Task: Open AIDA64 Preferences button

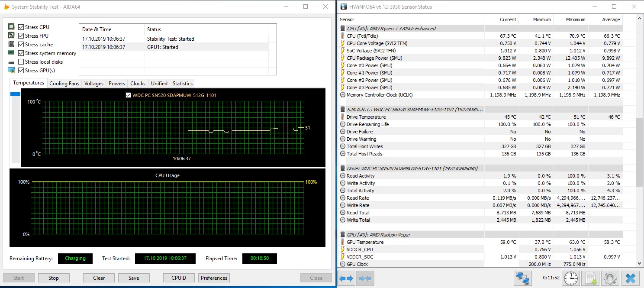Action: 214,278
